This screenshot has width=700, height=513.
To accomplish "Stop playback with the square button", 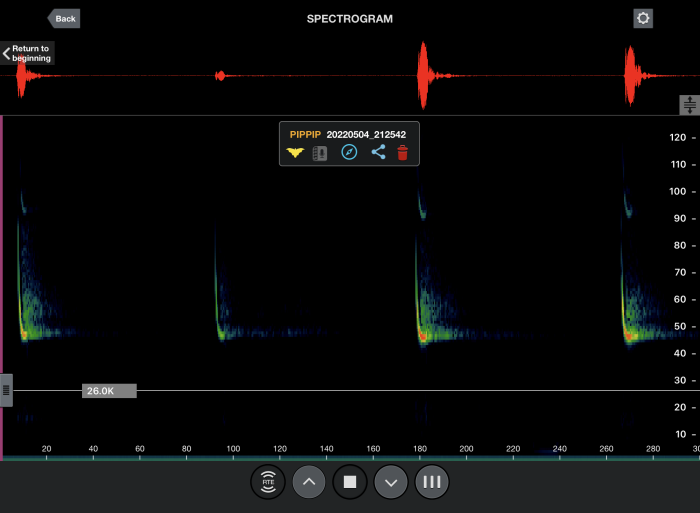I will point(350,482).
